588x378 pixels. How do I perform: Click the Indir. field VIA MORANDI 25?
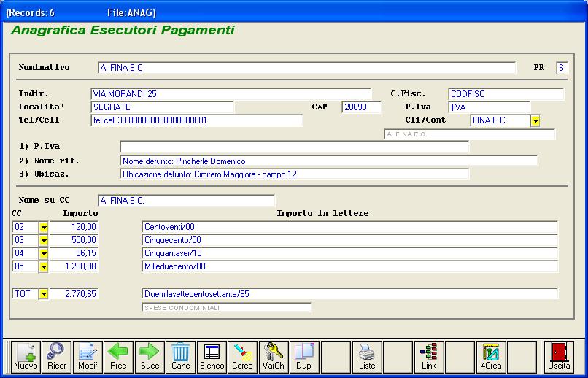click(x=231, y=94)
